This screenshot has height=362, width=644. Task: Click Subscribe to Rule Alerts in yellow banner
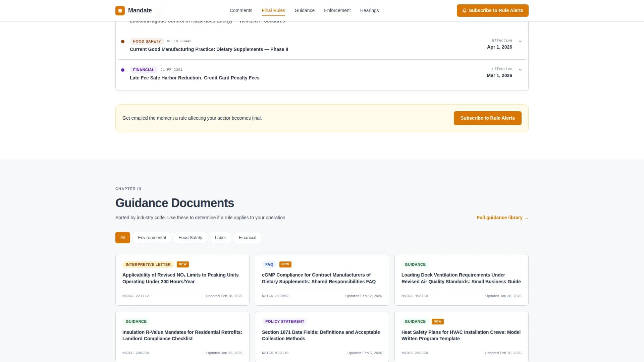coord(487,118)
